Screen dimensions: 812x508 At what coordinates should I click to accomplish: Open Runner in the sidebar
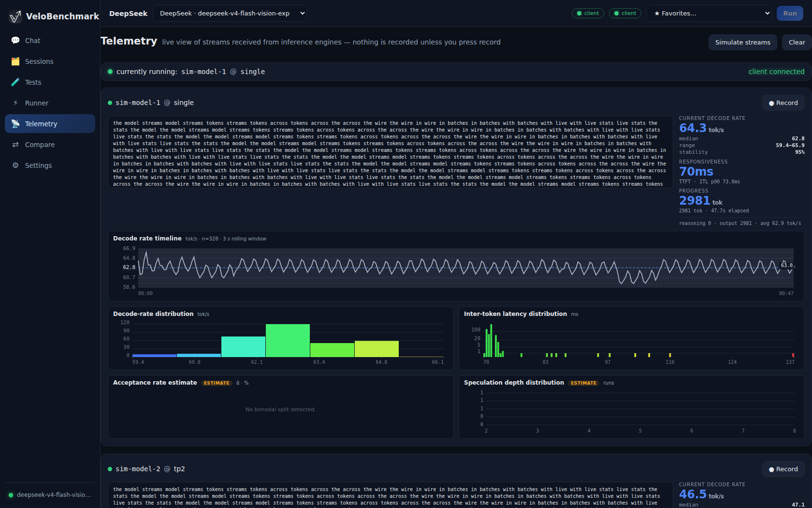[x=50, y=103]
